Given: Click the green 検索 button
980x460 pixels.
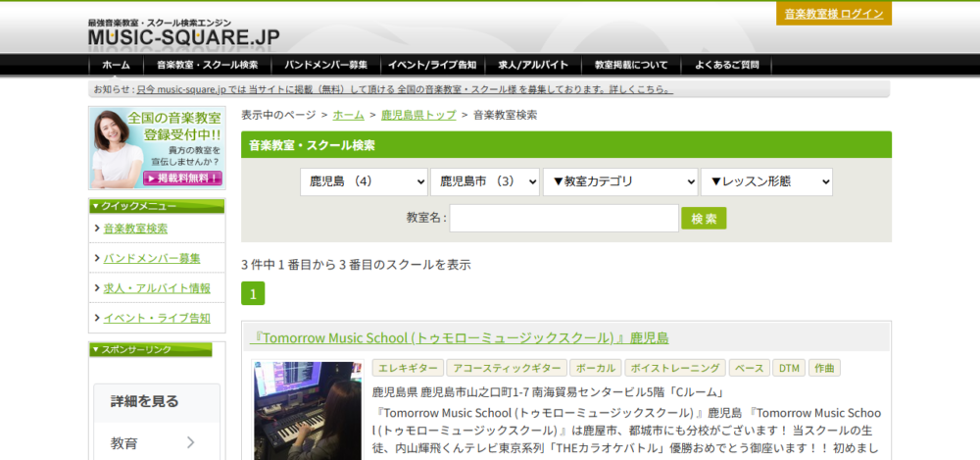Looking at the screenshot, I should pos(704,219).
